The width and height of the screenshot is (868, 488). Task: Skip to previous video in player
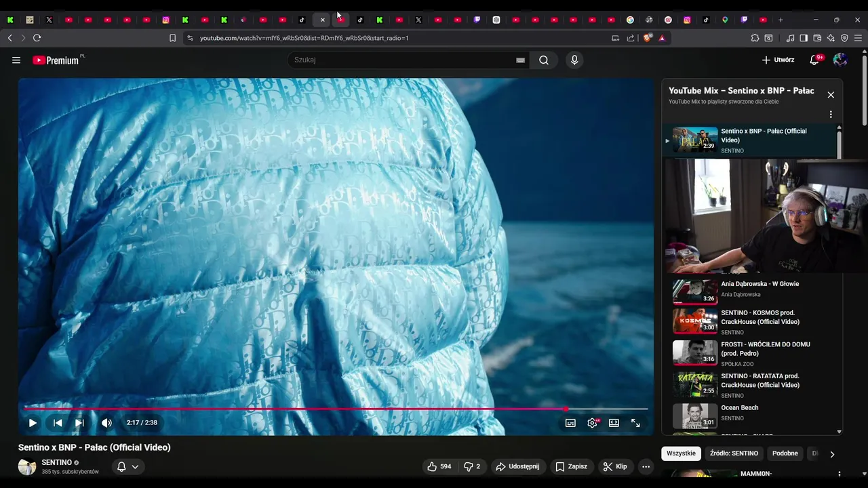pos(58,423)
